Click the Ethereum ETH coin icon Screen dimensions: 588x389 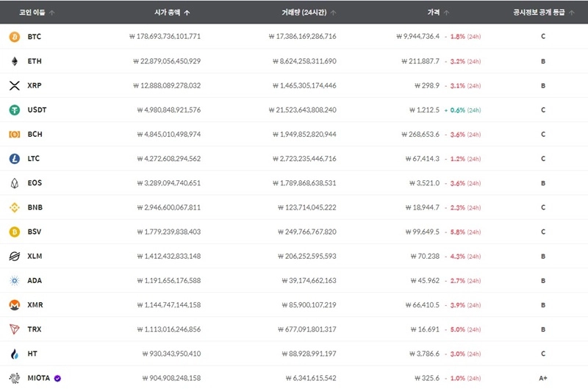(14, 61)
